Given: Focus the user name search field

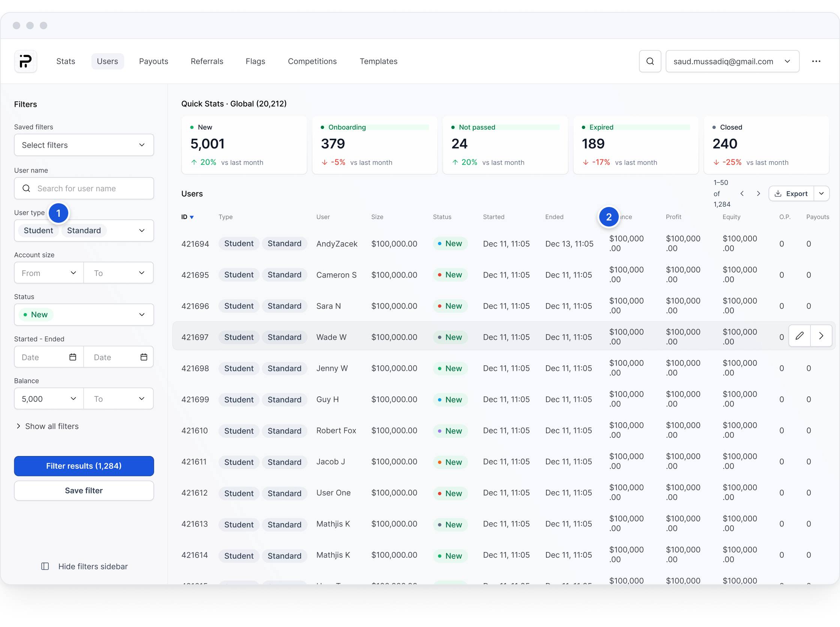Looking at the screenshot, I should [x=84, y=188].
